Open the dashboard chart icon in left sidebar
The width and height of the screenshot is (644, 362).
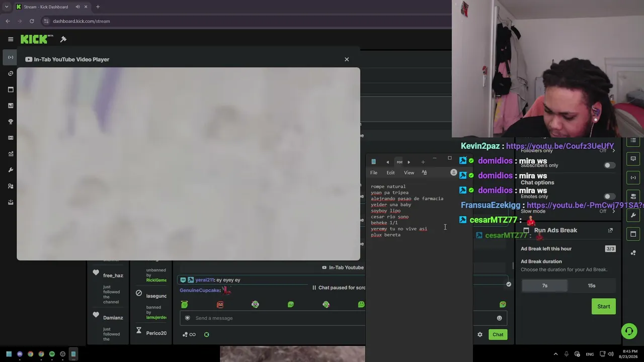click(x=11, y=106)
